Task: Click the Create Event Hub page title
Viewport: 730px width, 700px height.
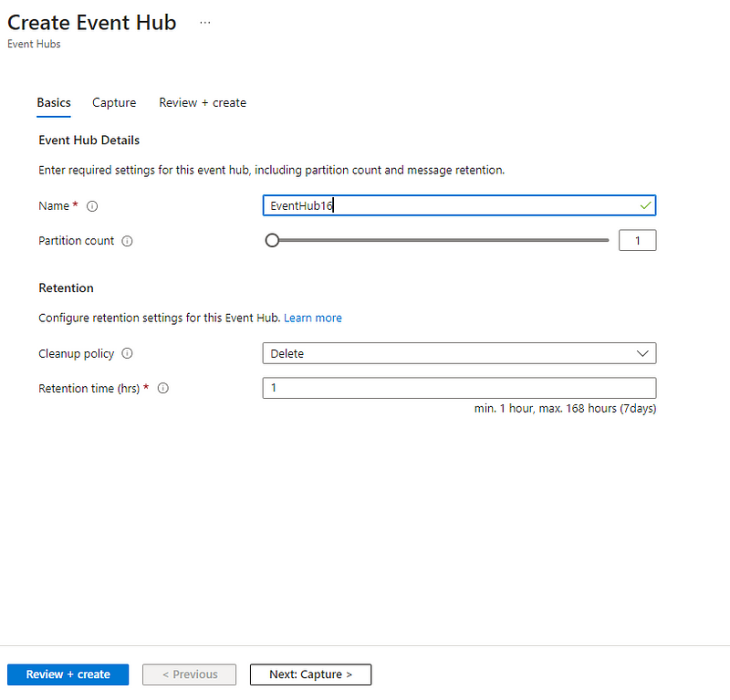Action: 92,22
